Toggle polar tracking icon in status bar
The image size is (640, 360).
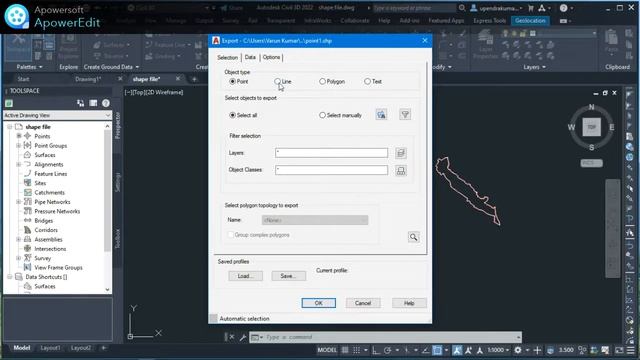pyautogui.click(x=387, y=350)
